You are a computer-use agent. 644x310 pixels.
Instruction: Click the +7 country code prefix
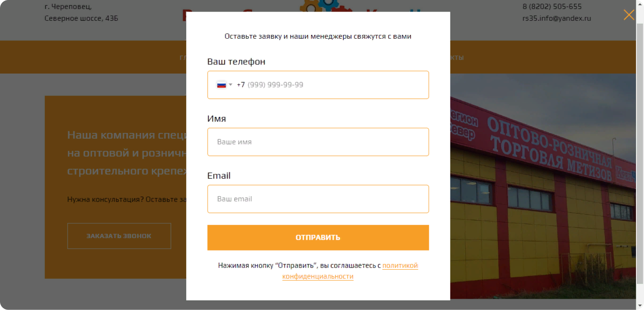click(241, 85)
